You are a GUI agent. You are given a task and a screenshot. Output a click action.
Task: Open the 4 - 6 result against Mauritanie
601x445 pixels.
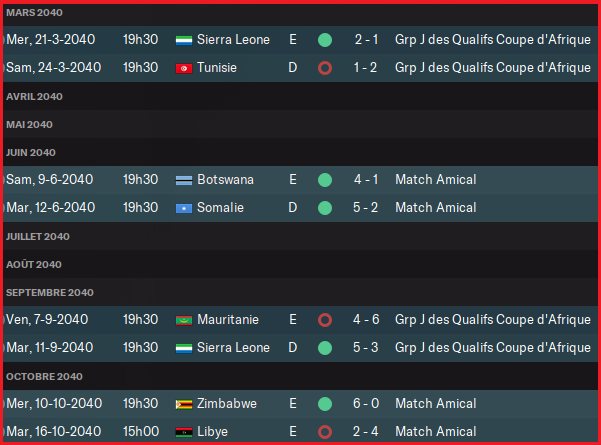pos(365,320)
